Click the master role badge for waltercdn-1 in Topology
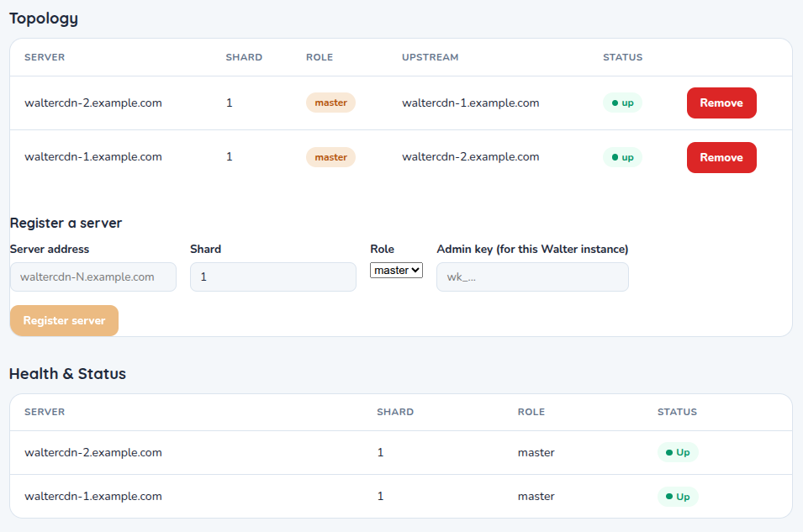Viewport: 803px width, 532px height. tap(330, 157)
